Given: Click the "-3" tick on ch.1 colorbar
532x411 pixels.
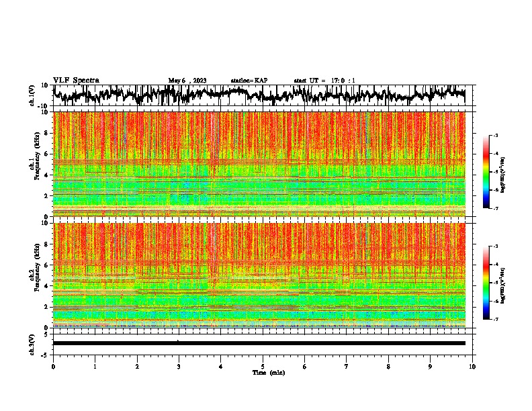Looking at the screenshot, I should tap(496, 135).
